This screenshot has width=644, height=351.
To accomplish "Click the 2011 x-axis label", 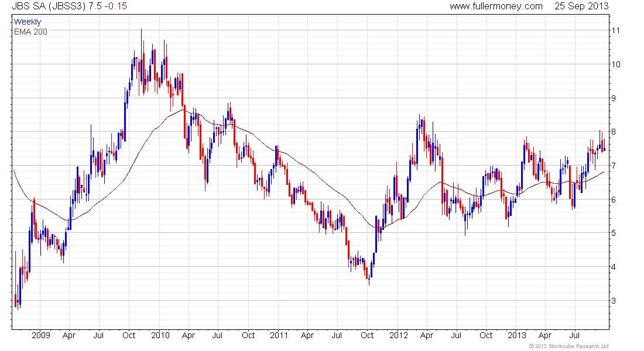I will click(x=279, y=335).
